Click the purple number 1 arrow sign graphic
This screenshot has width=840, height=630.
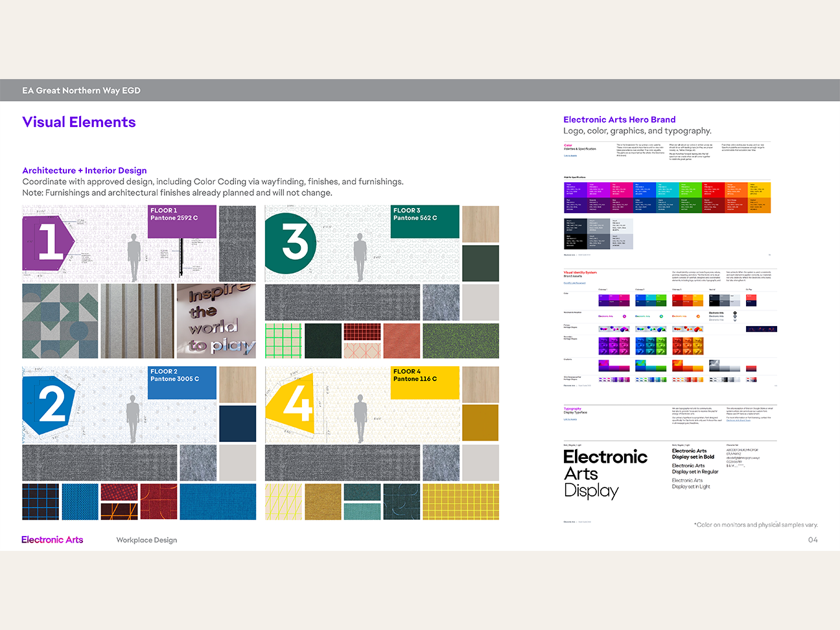pos(49,242)
